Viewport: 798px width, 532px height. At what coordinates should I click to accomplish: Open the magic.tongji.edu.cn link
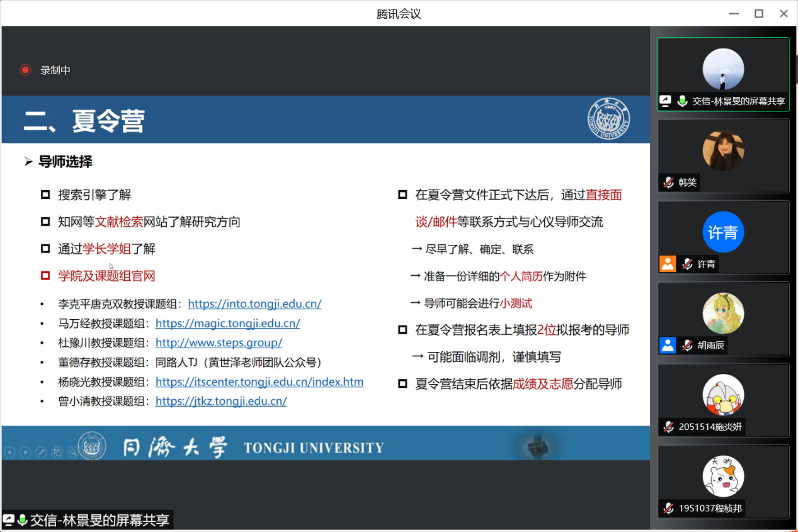pos(227,324)
